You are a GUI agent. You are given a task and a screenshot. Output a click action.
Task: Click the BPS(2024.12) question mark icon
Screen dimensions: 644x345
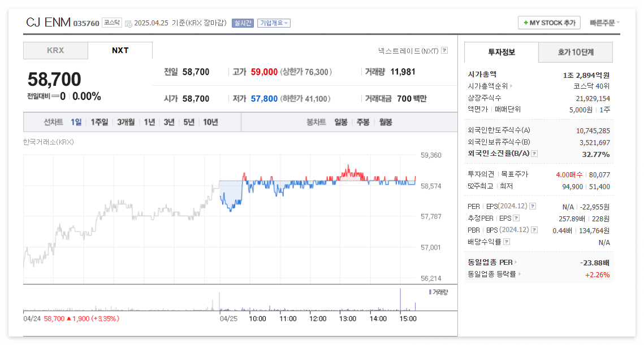pyautogui.click(x=533, y=229)
